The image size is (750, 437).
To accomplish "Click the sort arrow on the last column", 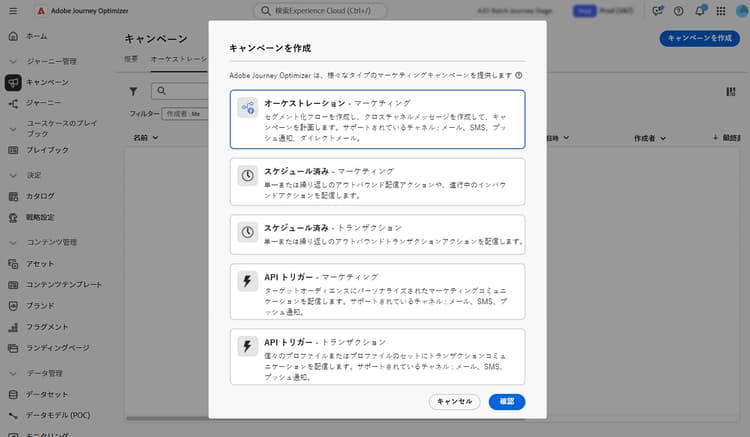I will click(715, 138).
